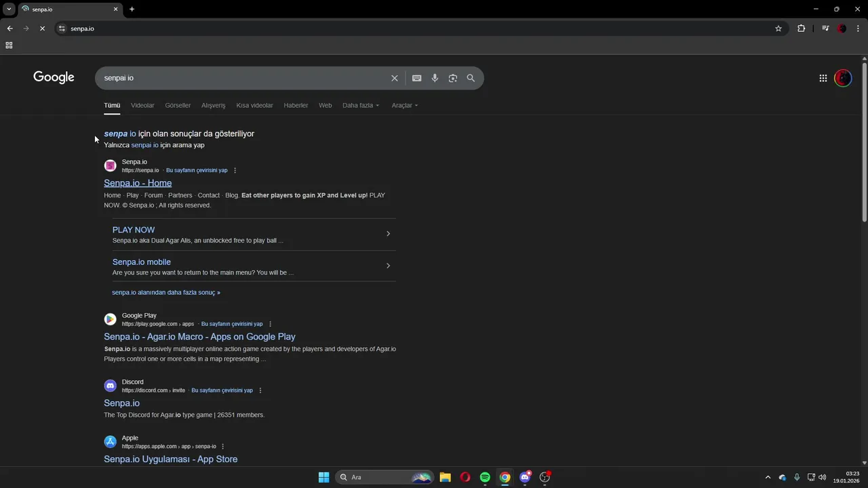
Task: Switch to Haberler tab
Action: pyautogui.click(x=296, y=105)
